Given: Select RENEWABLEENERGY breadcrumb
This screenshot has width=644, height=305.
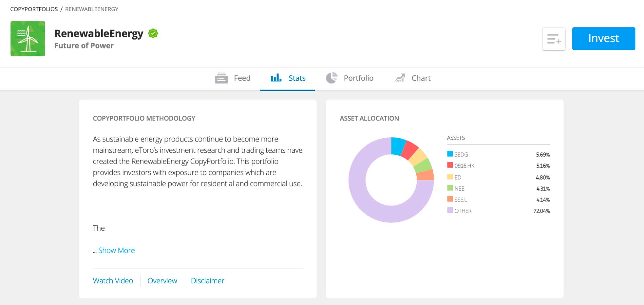Looking at the screenshot, I should (92, 9).
